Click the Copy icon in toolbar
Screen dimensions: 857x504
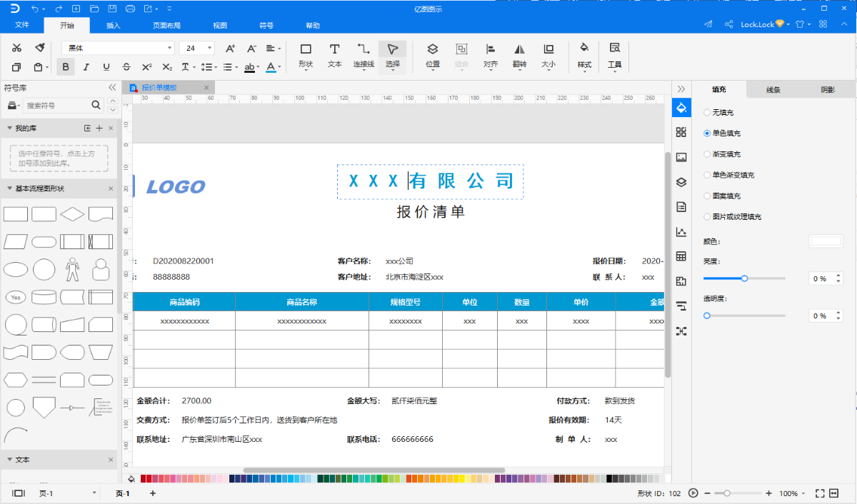pos(17,67)
